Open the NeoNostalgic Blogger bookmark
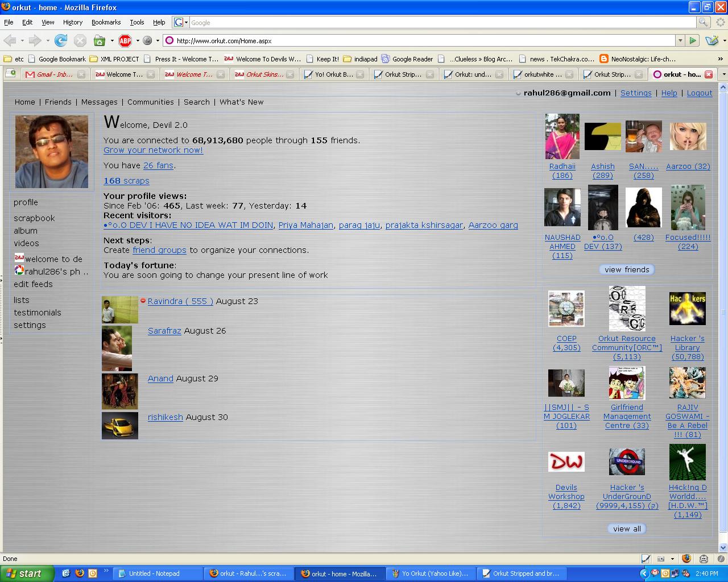 [638, 59]
